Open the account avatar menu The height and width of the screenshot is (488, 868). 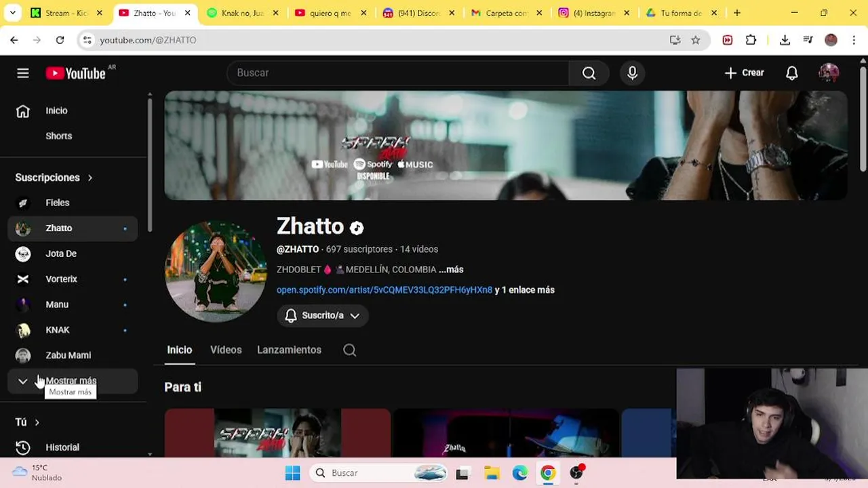pos(829,73)
